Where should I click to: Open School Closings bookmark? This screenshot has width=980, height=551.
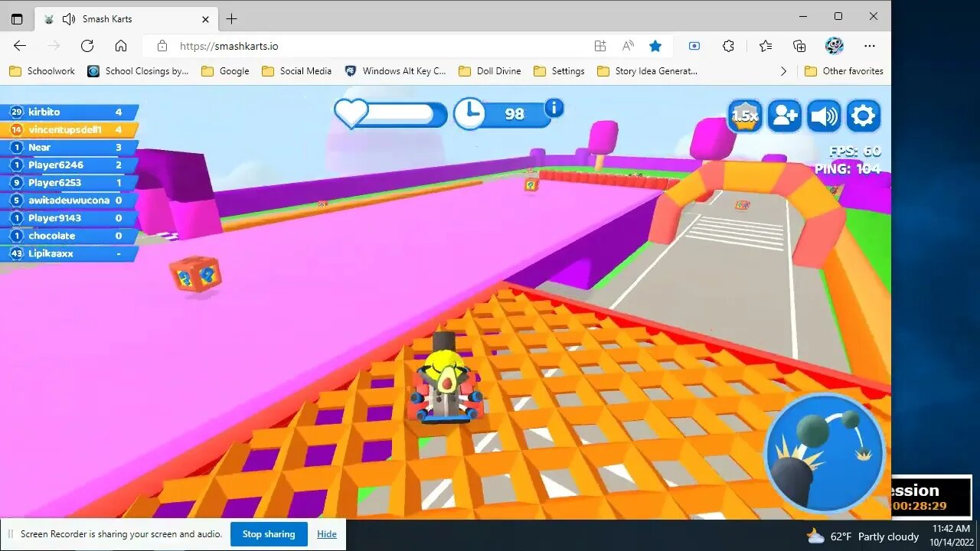138,71
